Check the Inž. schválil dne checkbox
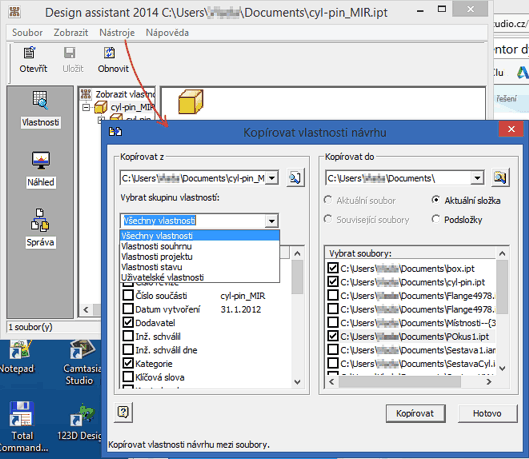Viewport: 529px width, 459px height. tap(128, 349)
